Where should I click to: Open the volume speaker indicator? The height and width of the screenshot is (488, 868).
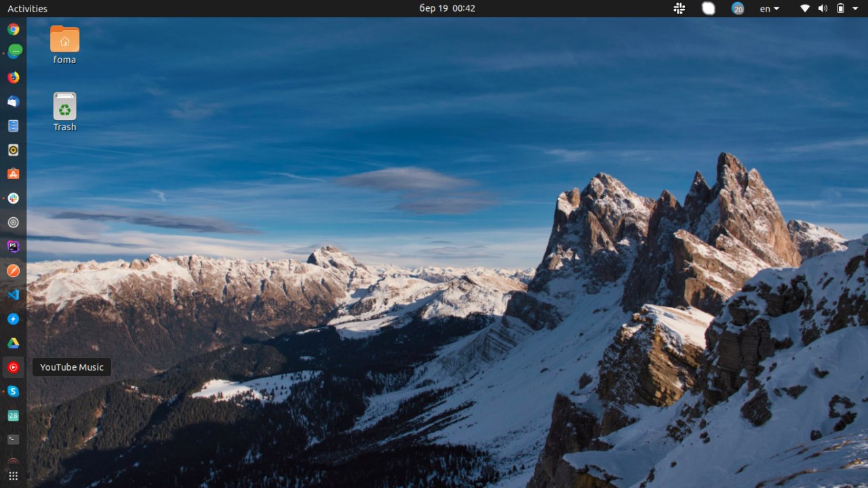(823, 8)
